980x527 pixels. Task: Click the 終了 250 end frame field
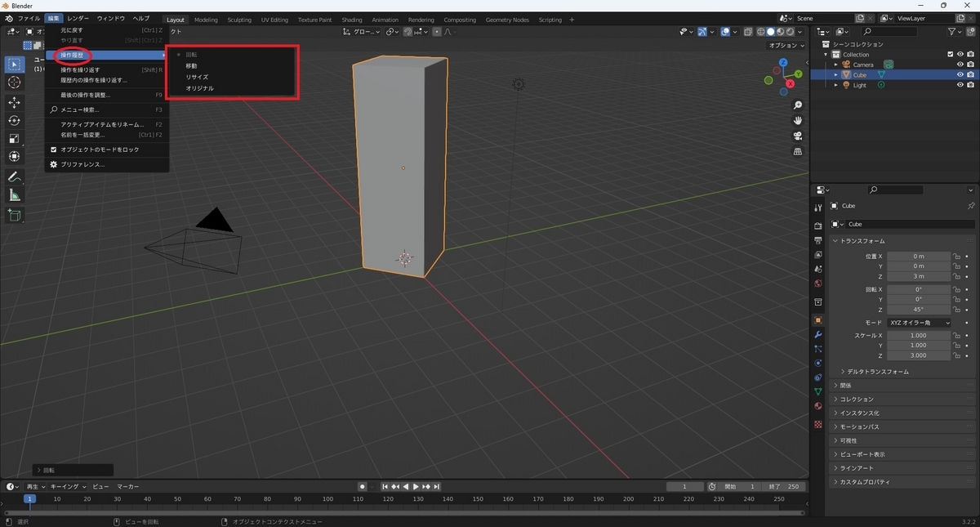tap(782, 487)
